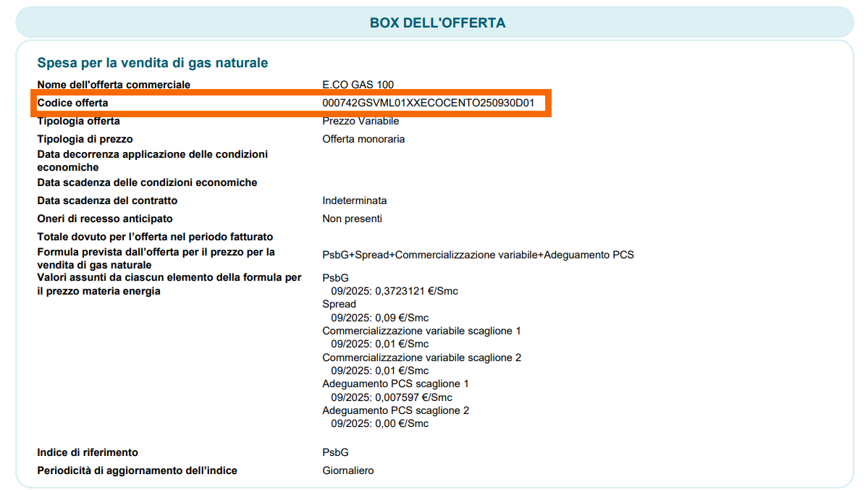
Task: Click the 'Offerta monoraria' value
Action: point(363,139)
